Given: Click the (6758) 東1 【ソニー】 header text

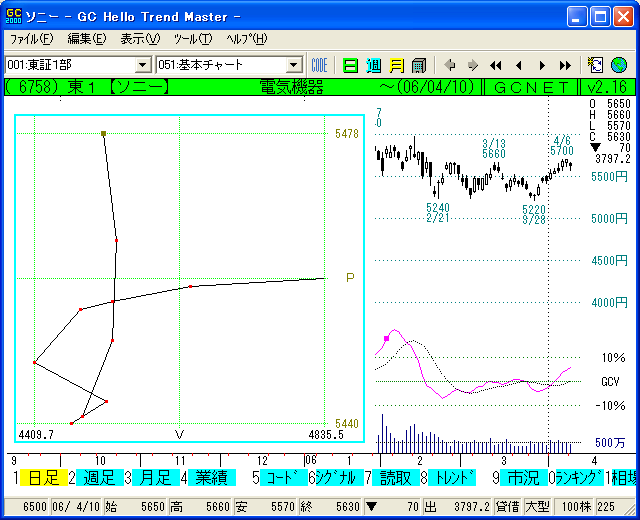Looking at the screenshot, I should click(x=87, y=87).
